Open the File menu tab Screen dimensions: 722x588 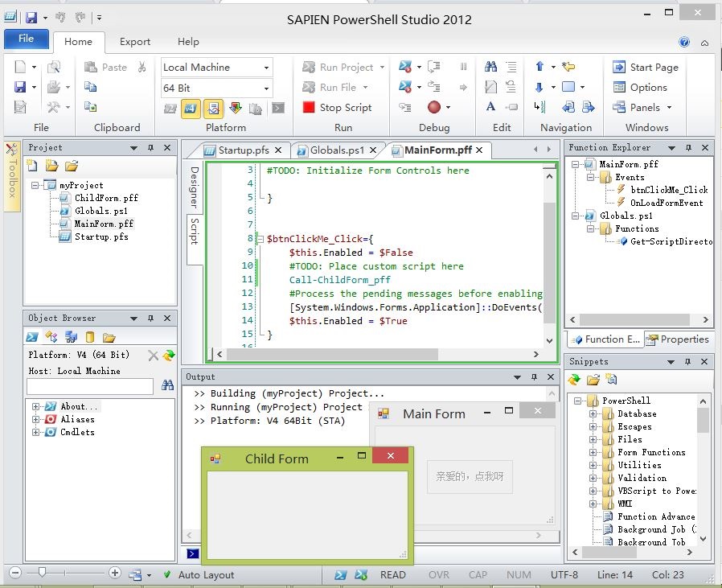pos(27,39)
